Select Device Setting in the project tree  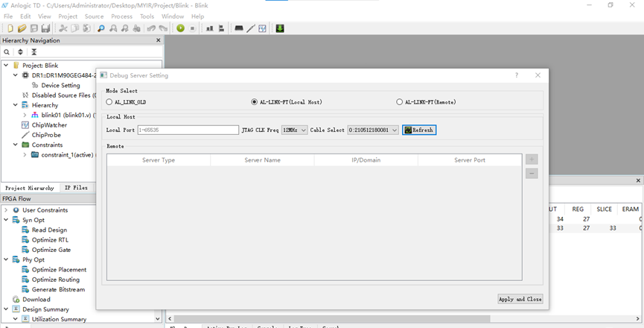pos(60,86)
